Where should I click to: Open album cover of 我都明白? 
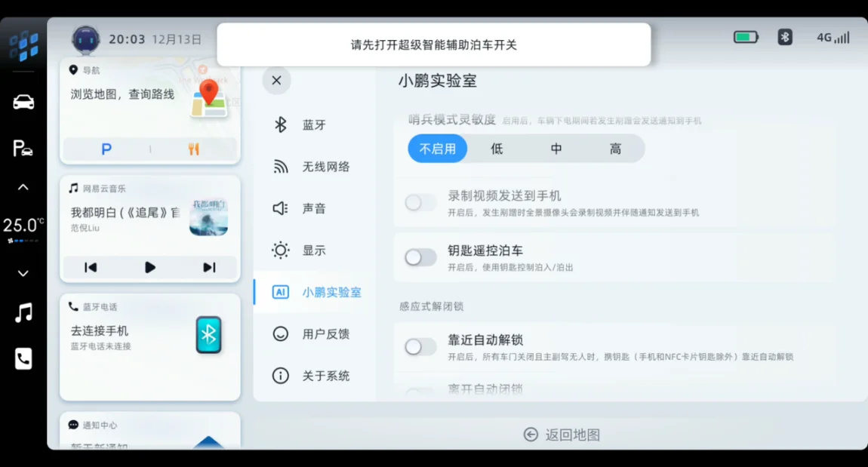click(208, 217)
